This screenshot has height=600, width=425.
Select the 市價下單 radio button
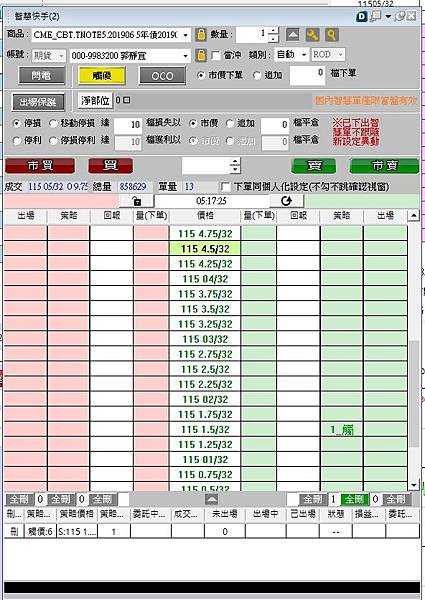[200, 75]
